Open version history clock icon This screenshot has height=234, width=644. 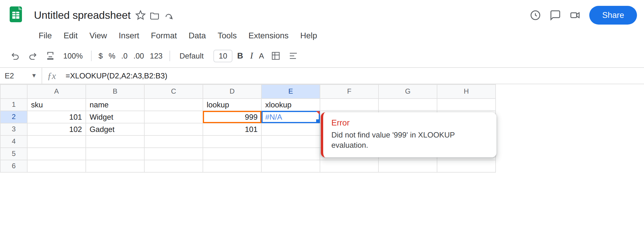coord(535,15)
